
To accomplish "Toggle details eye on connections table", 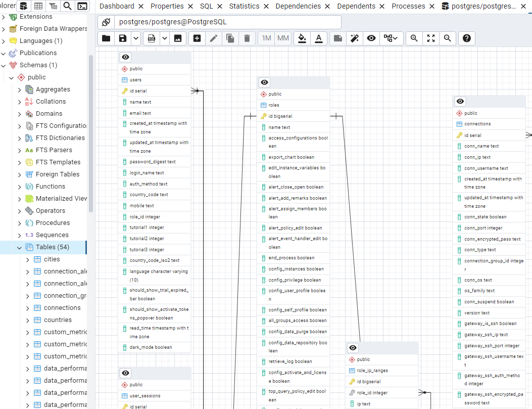I will click(x=460, y=102).
